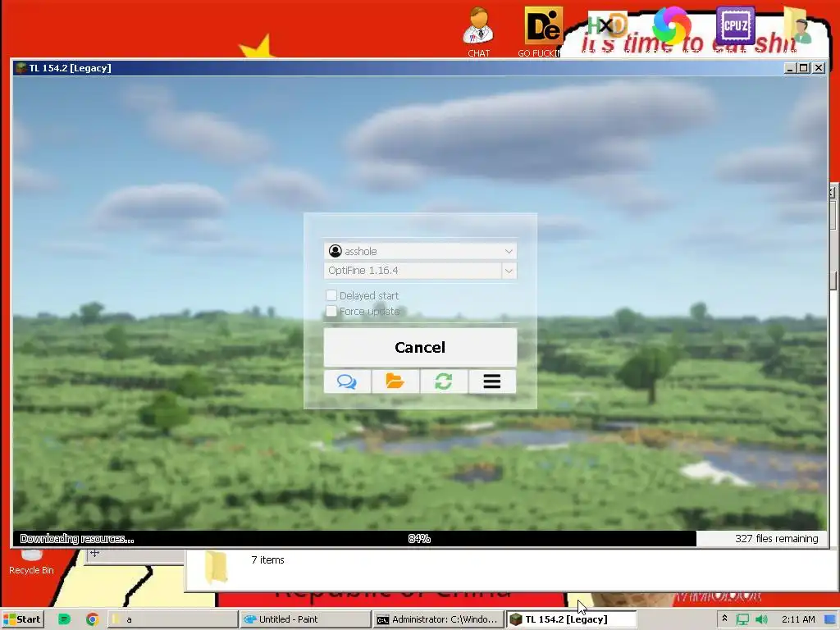Viewport: 840px width, 630px height.
Task: Expand the OptiFine 1.16.4 version dropdown arrow
Action: pyautogui.click(x=509, y=271)
